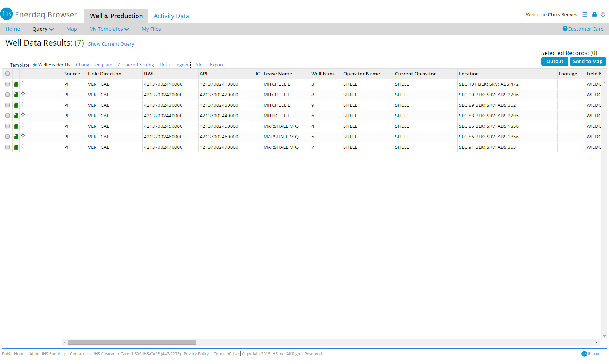609x364 pixels.
Task: Open the hamburger menu icon
Action: pos(585,14)
